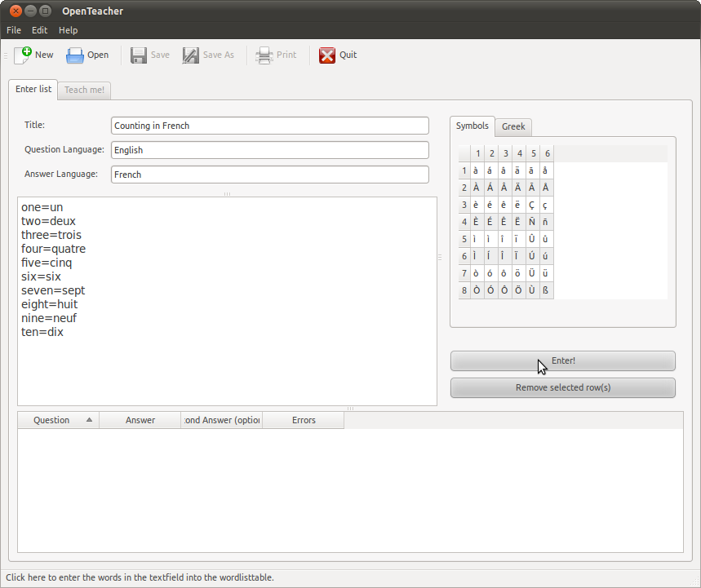Sort by the Question column header
Viewport: 701px width, 588px height.
coord(51,420)
